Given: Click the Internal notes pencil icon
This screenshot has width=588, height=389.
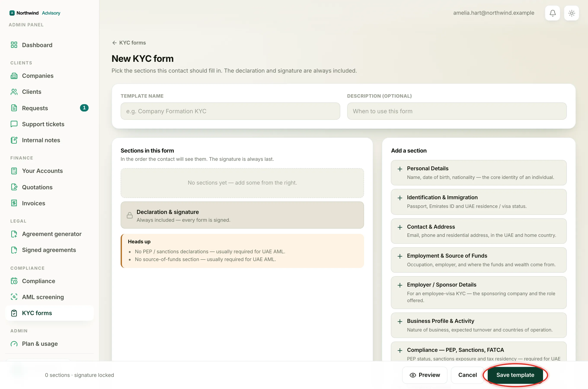Looking at the screenshot, I should tap(14, 140).
